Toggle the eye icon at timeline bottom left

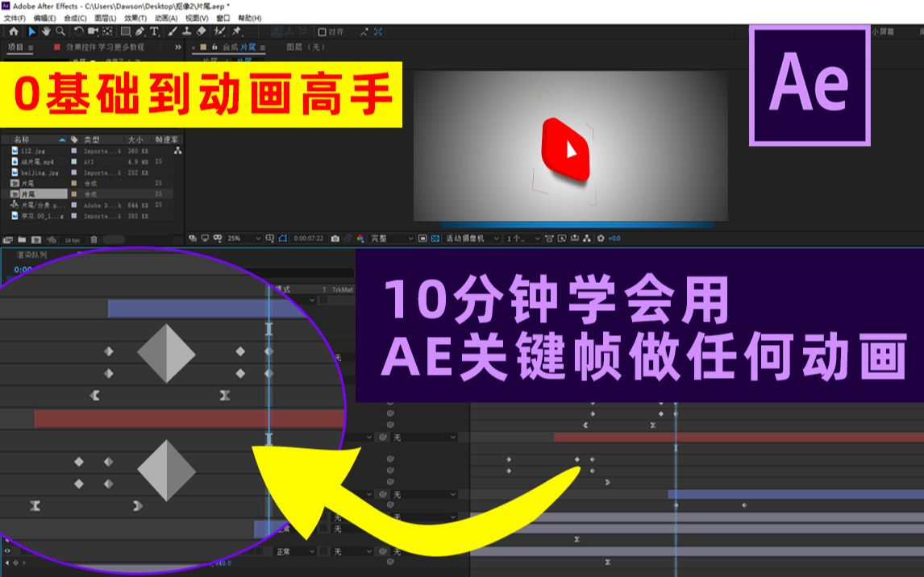coord(7,551)
